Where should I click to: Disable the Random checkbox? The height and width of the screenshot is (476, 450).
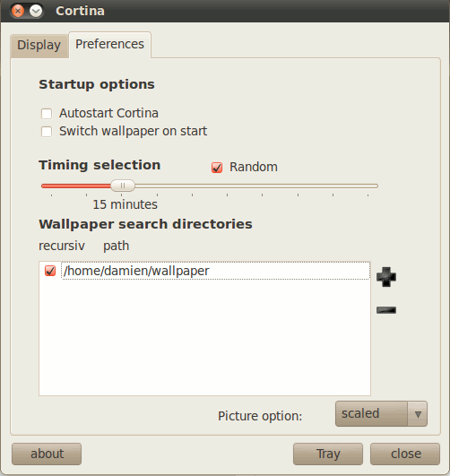coord(217,168)
